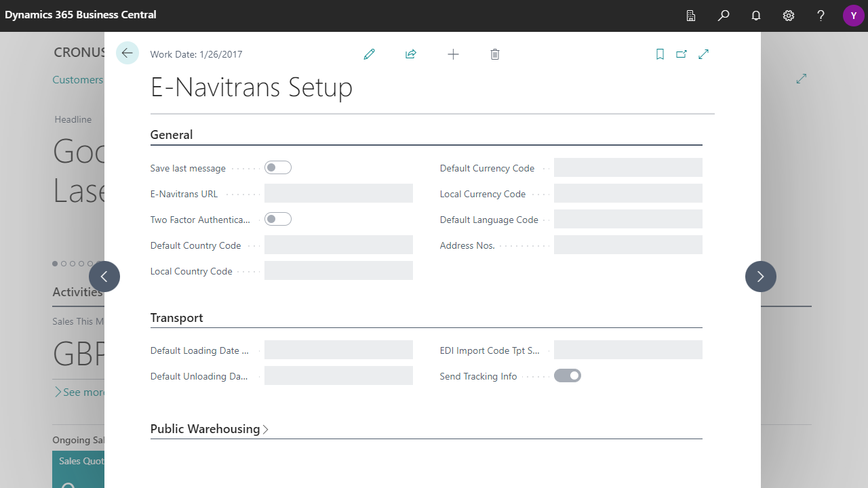This screenshot has height=488, width=868.
Task: Toggle Save last message switch
Action: coord(278,167)
